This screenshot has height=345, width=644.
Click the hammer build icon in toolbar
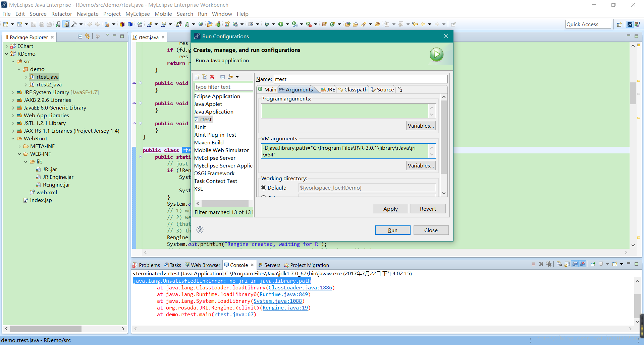74,24
